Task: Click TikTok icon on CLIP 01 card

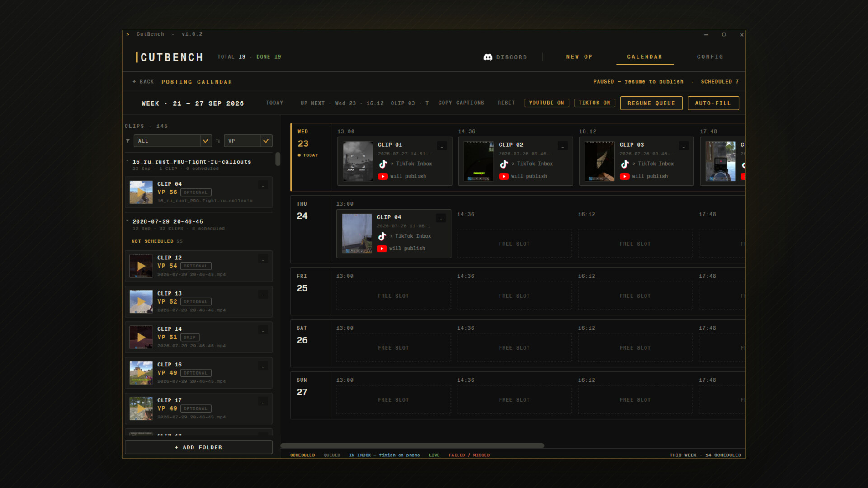Action: pyautogui.click(x=383, y=164)
